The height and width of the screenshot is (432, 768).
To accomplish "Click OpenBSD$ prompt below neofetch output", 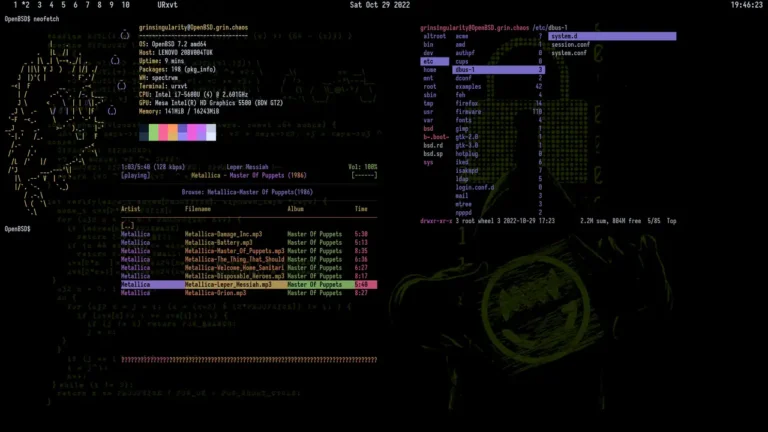I will [18, 229].
